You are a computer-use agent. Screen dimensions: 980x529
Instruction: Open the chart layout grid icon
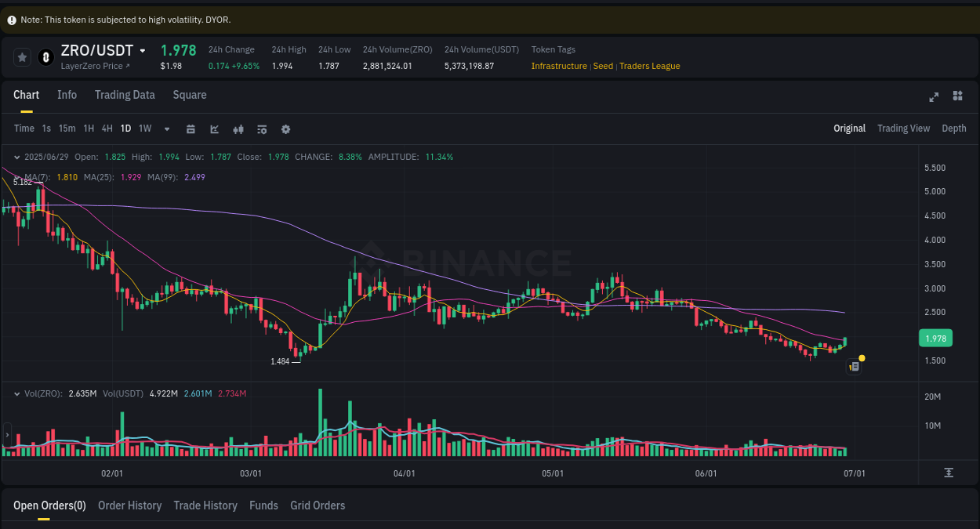(957, 96)
